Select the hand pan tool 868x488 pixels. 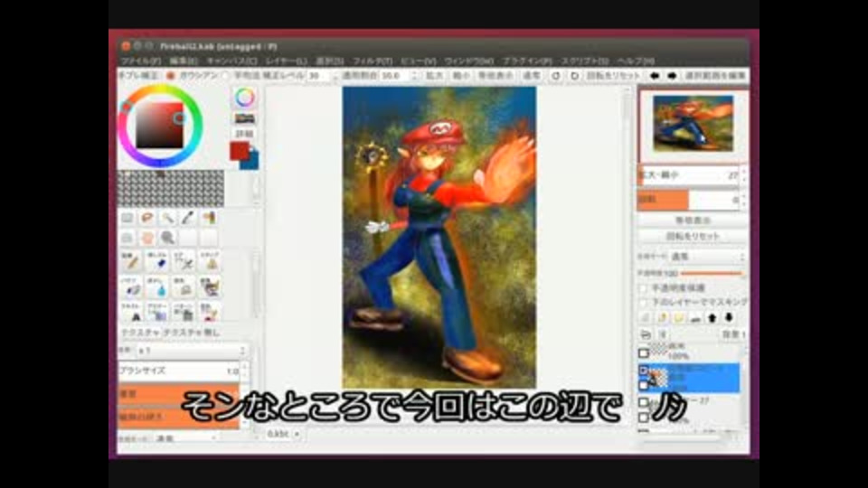coord(147,238)
